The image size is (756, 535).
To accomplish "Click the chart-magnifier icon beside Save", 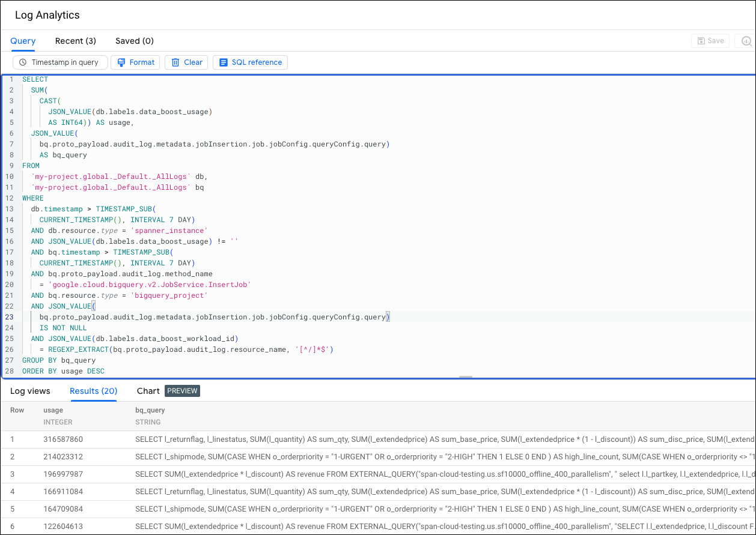I will coord(745,40).
